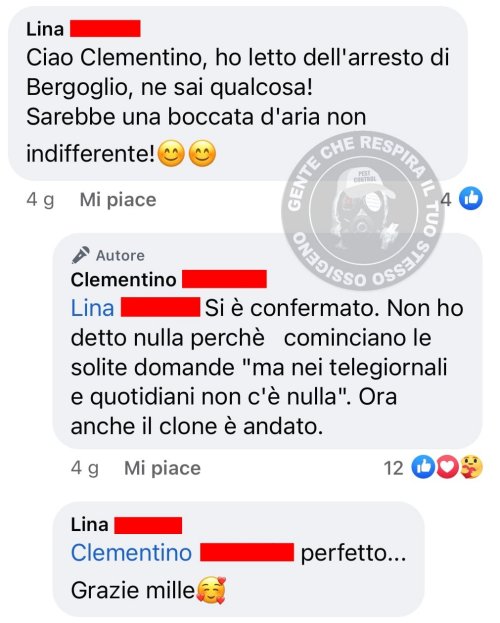Click the red heart reaction on Clementino's reply
This screenshot has width=500, height=623.
[447, 467]
